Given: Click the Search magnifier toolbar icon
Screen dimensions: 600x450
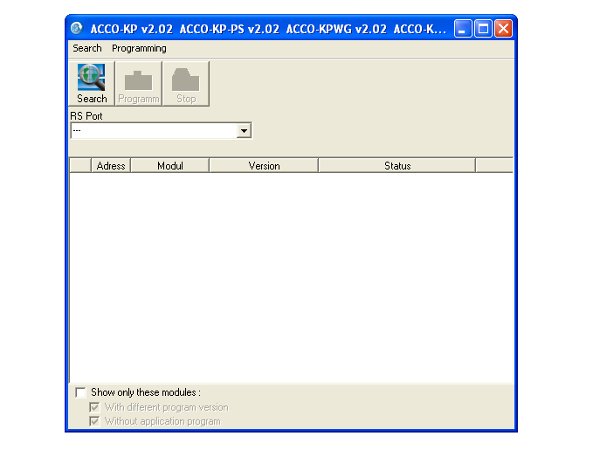Looking at the screenshot, I should 91,84.
